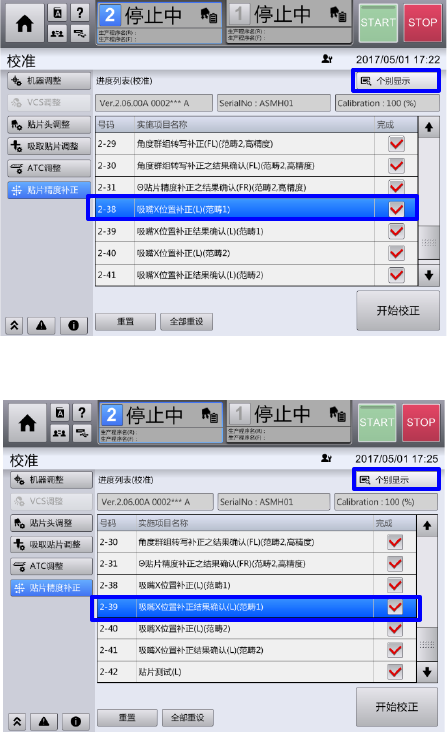The image size is (447, 732).
Task: Click list scroll-up arrow on the 17:22 screen
Action: (x=429, y=127)
